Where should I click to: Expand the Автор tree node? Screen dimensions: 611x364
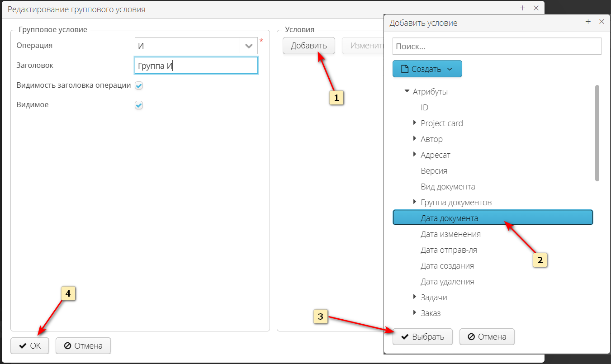[x=415, y=139]
